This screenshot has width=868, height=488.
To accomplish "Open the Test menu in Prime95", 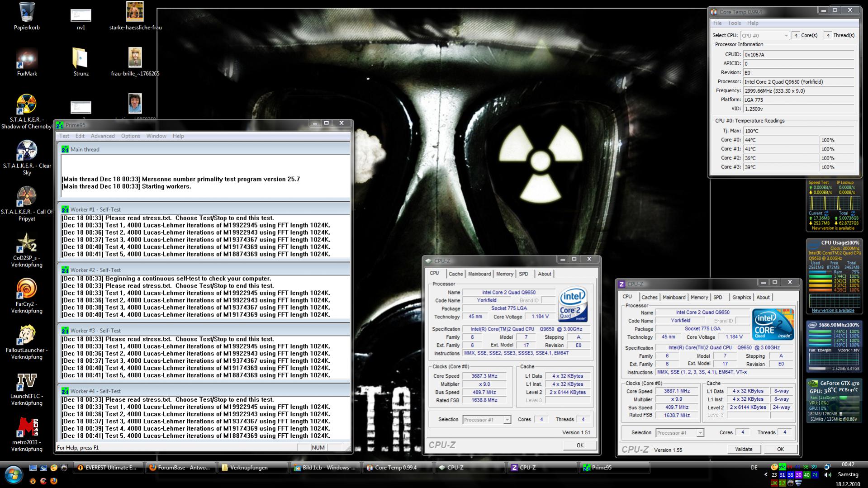I will [64, 136].
